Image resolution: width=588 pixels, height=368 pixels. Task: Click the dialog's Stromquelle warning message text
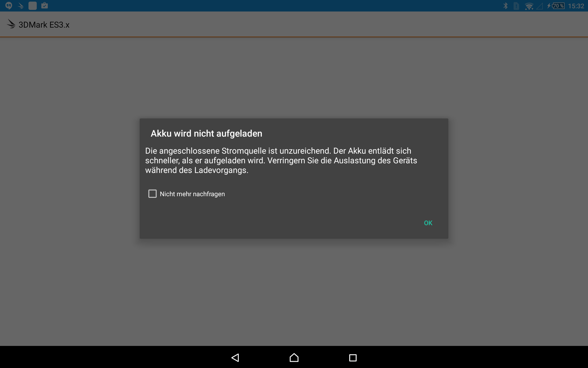[281, 160]
